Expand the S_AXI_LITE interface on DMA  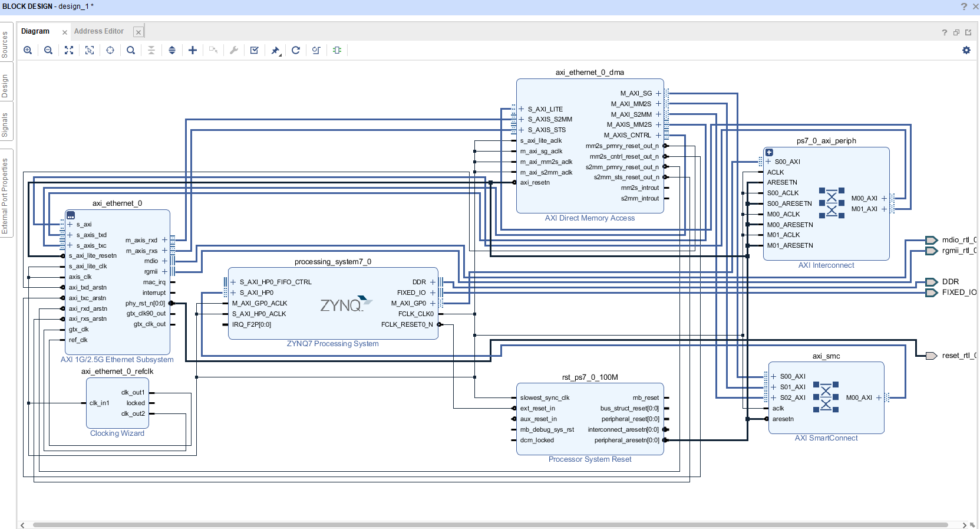click(x=522, y=109)
